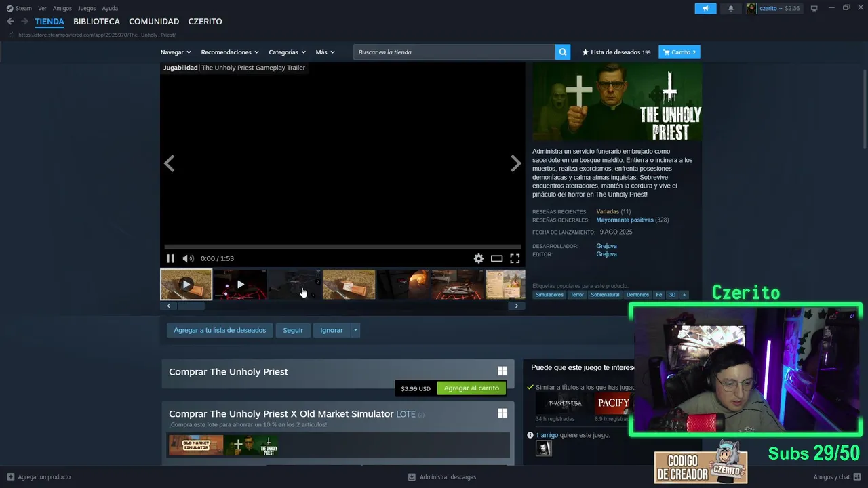
Task: Click the announcements megaphone icon
Action: (x=705, y=8)
